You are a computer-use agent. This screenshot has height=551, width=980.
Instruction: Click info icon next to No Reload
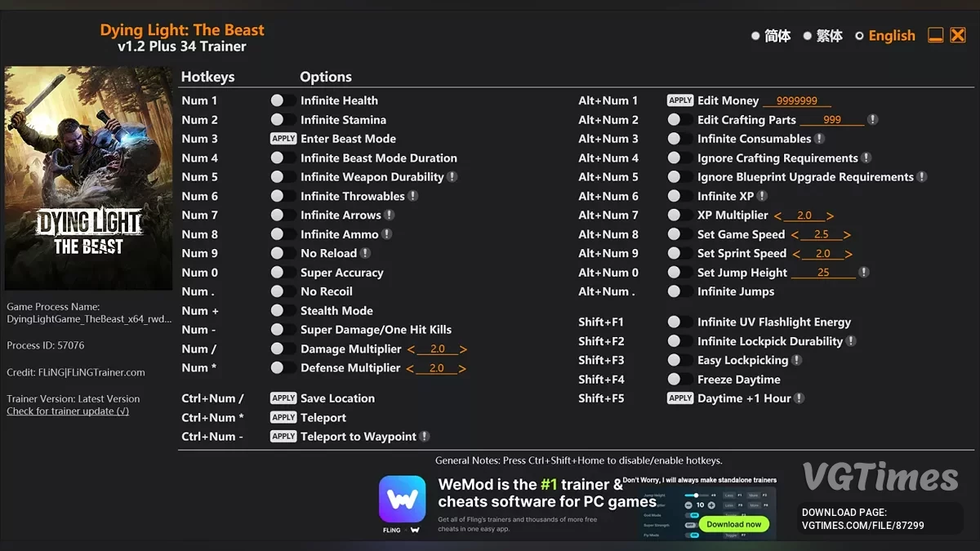(365, 253)
